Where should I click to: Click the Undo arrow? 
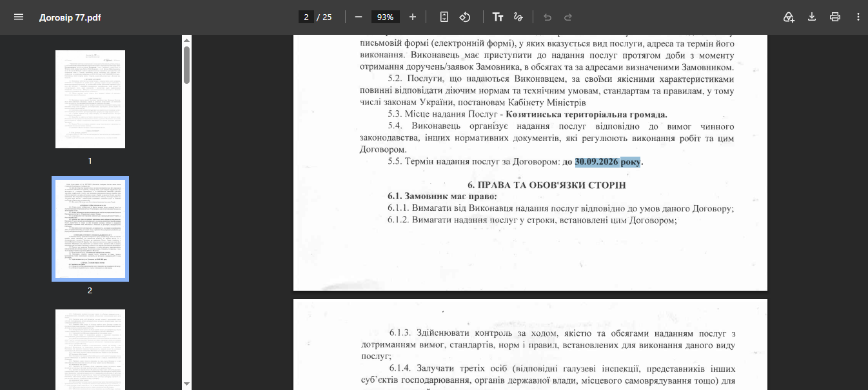tap(547, 17)
